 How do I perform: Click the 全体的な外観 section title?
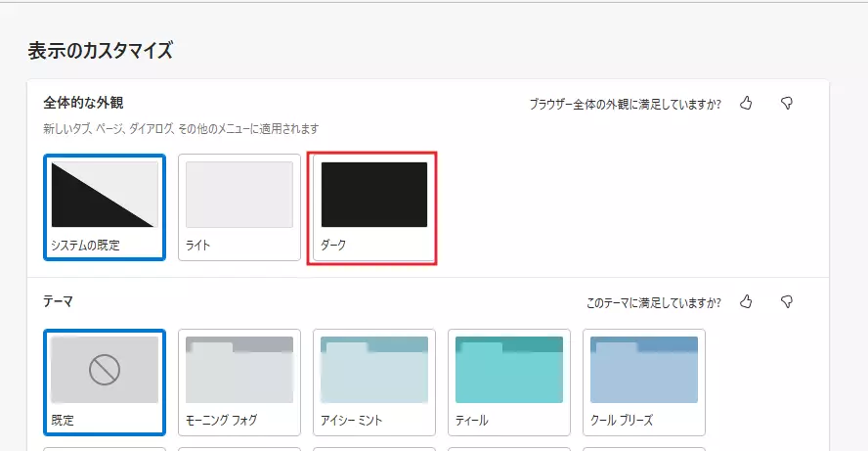(x=83, y=103)
